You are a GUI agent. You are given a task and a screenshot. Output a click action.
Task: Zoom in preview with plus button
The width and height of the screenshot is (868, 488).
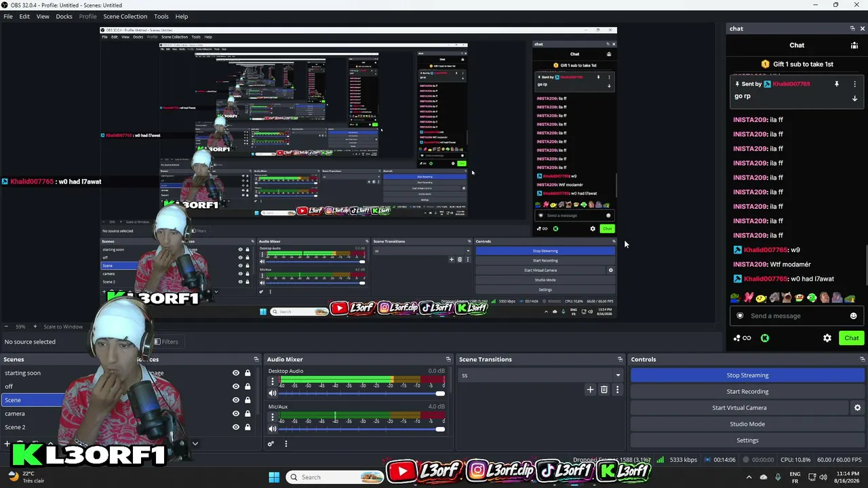(x=35, y=327)
